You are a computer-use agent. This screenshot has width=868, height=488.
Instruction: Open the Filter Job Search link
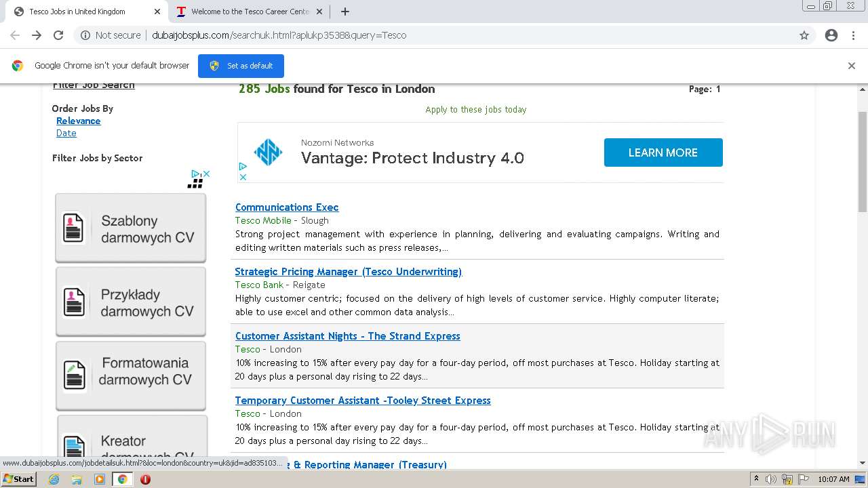94,85
